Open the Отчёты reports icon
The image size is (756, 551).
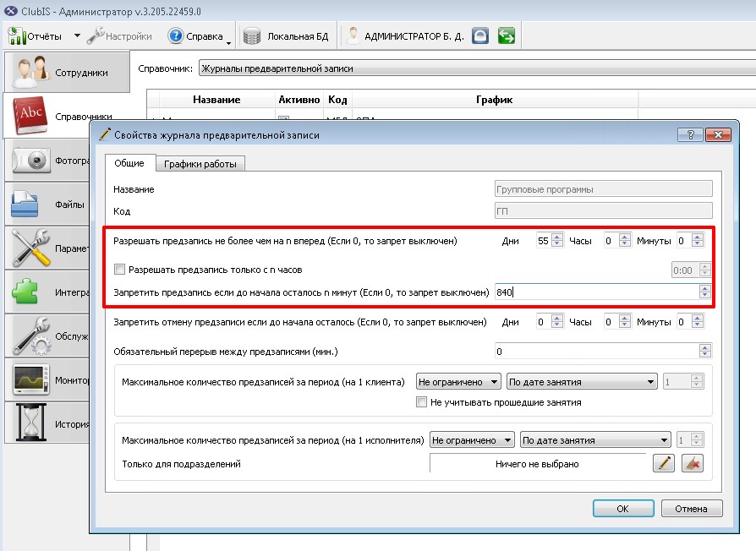pyautogui.click(x=17, y=36)
